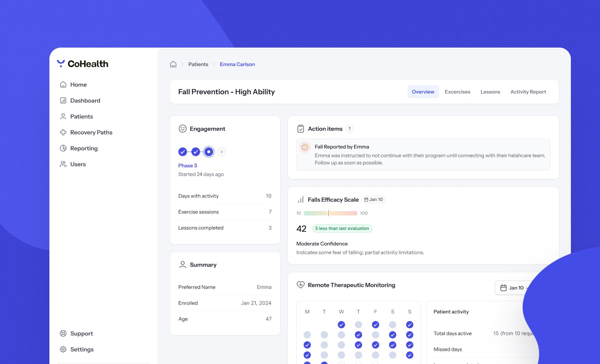Toggle first Saturday's dot in the first calendar week

393,325
